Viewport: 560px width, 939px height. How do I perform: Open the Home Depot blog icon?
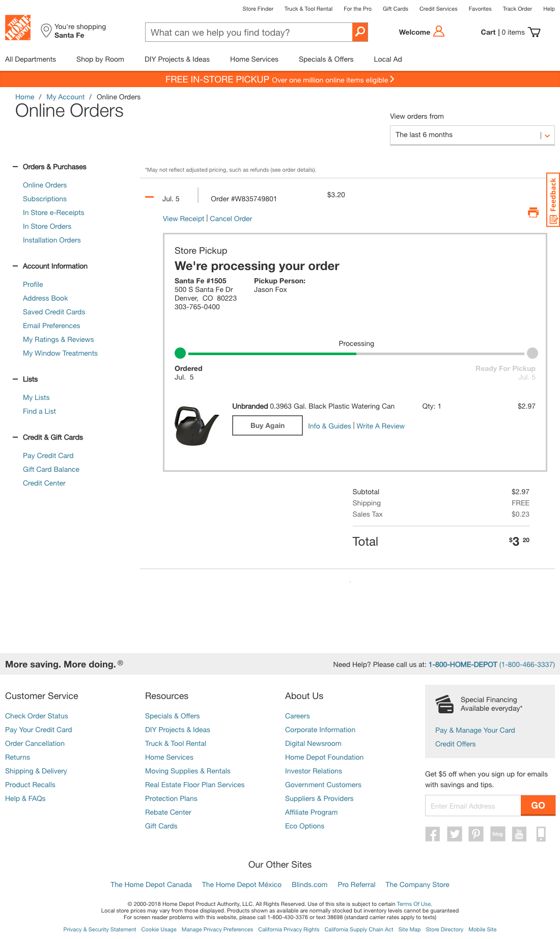(498, 834)
